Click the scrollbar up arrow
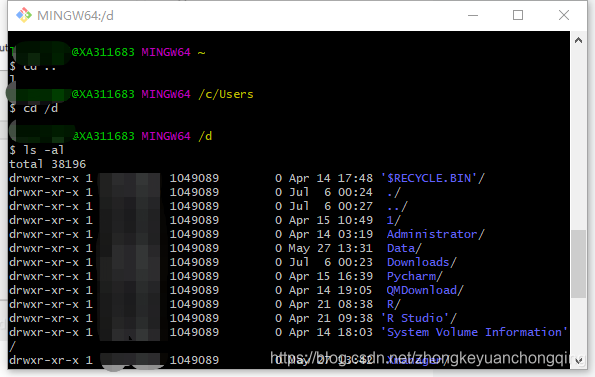Screen dimensions: 595x377 [578, 40]
